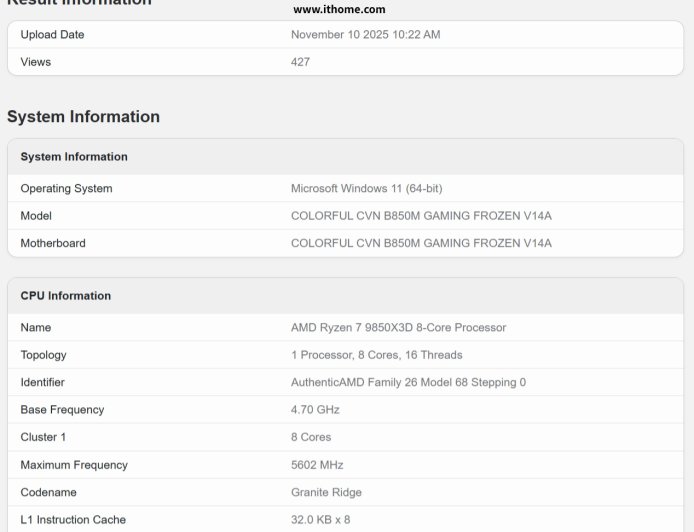Click the Base Frequency 4.70 GHz value
Image resolution: width=694 pixels, height=532 pixels.
(x=315, y=410)
